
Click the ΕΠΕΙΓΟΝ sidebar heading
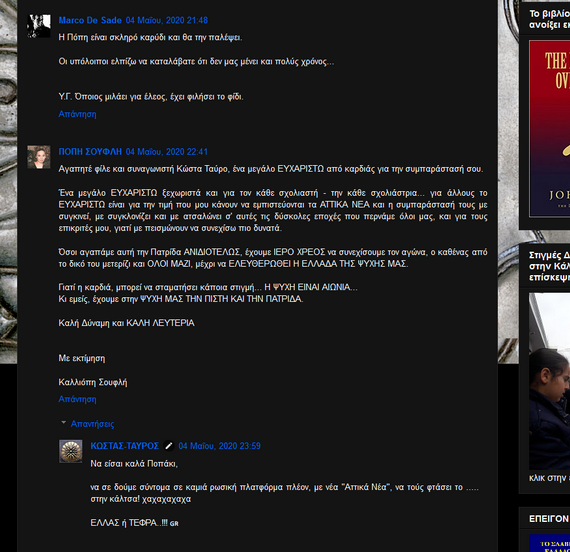(x=549, y=519)
